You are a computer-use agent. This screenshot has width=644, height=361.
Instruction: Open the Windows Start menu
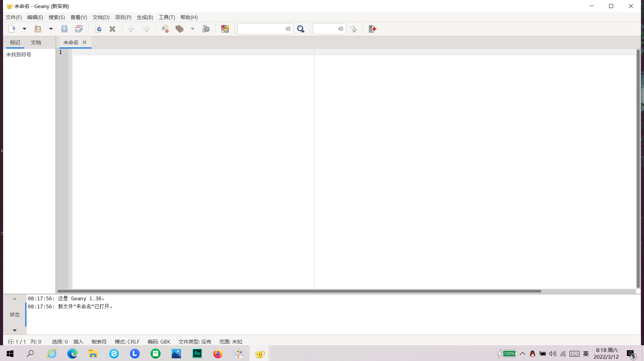pos(10,354)
